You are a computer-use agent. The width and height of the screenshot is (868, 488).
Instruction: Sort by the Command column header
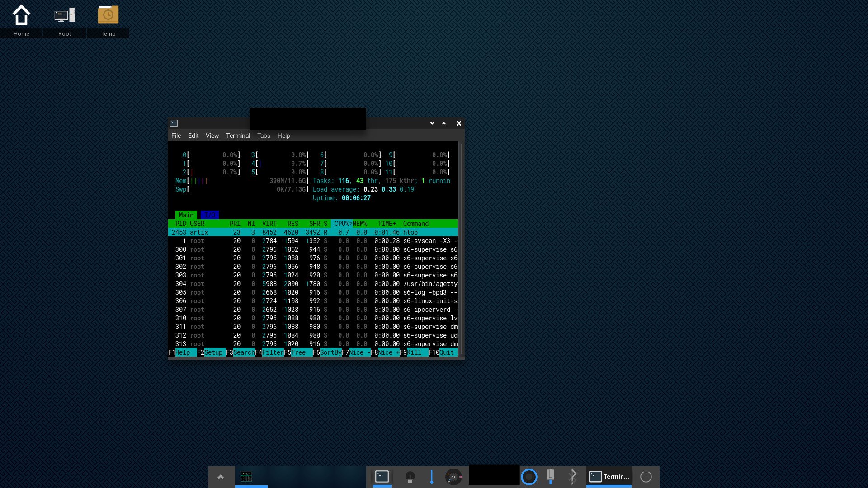416,224
